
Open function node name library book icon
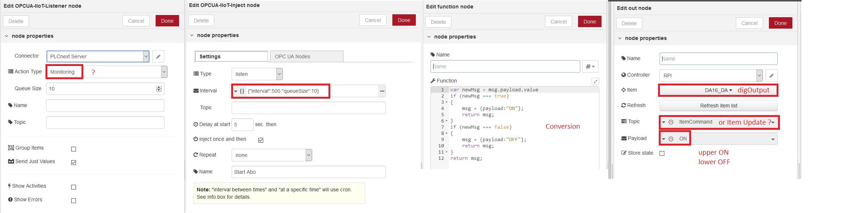(x=590, y=66)
